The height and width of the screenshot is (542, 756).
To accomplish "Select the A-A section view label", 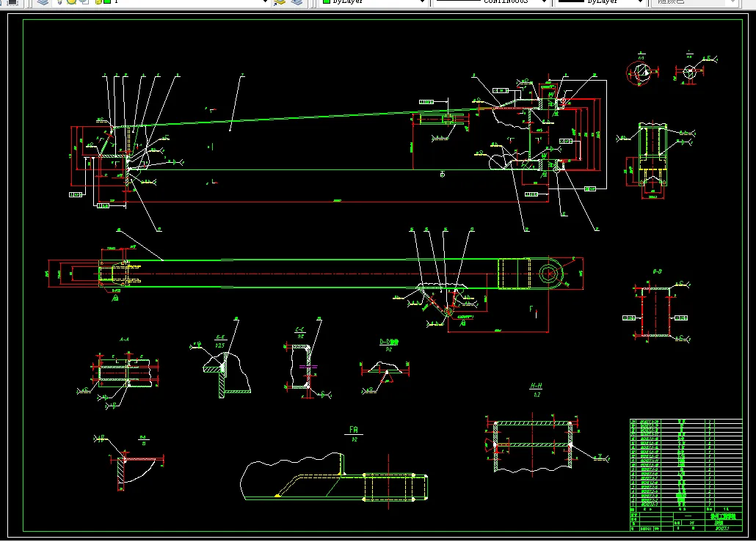I will click(124, 340).
